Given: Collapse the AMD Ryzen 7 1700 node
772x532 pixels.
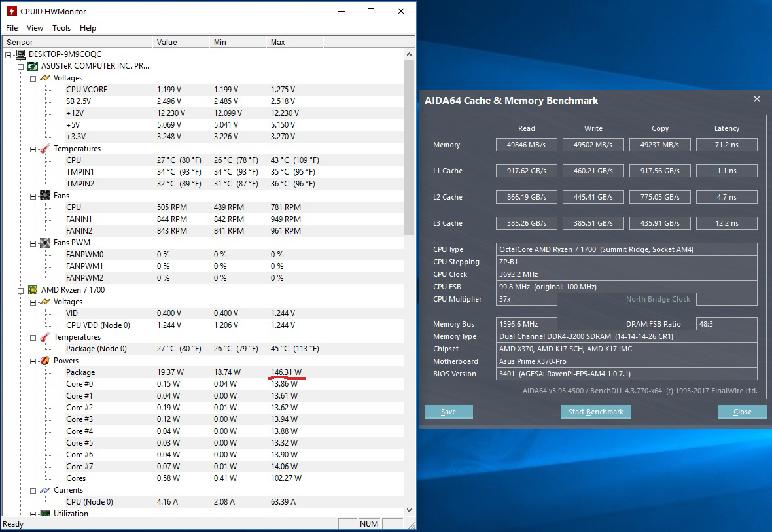Looking at the screenshot, I should (x=21, y=290).
